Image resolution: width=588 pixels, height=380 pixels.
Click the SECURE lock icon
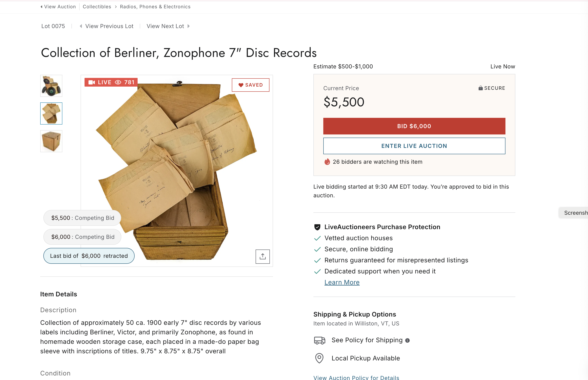[480, 88]
